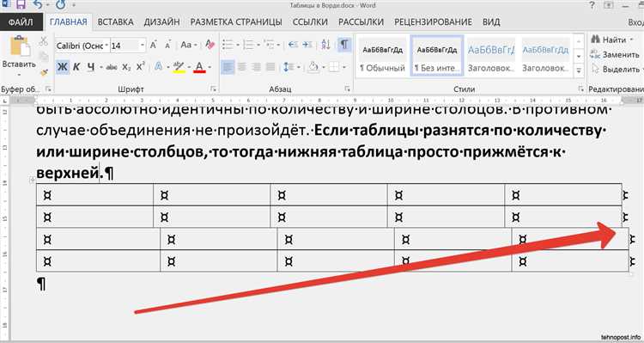Screen dimensions: 644x343
Task: Open the Font (Шрифт) dialog launcher
Action: (213, 89)
